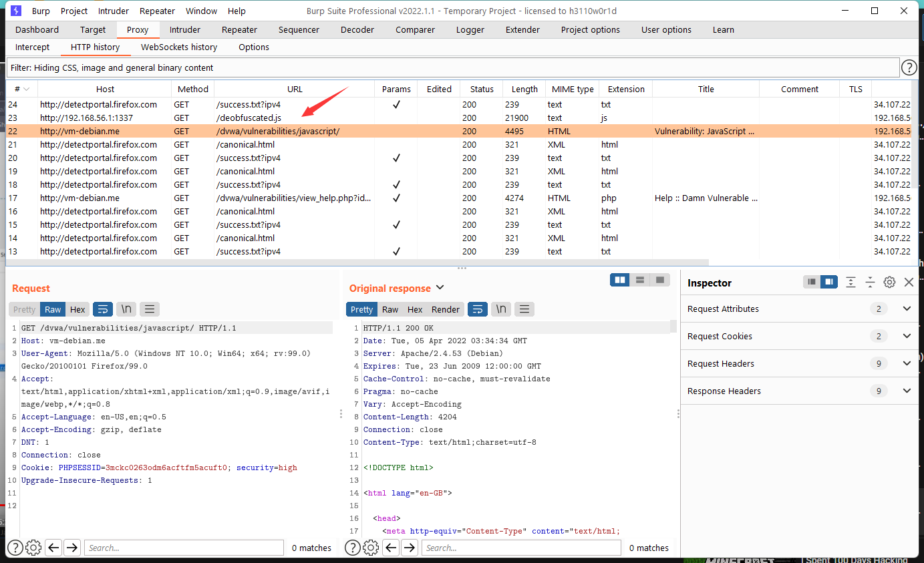
Task: Open hamburger options menu in response panel
Action: click(x=524, y=309)
